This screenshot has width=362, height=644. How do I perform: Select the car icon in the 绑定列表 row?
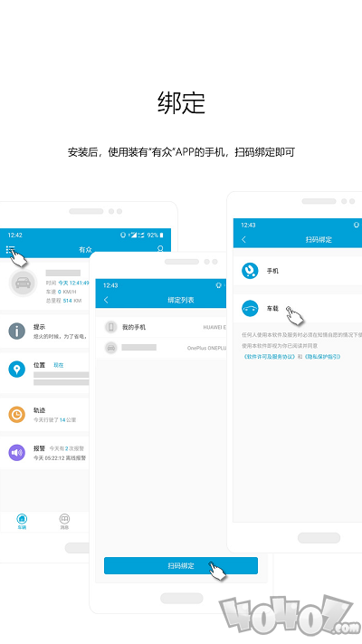click(x=110, y=348)
